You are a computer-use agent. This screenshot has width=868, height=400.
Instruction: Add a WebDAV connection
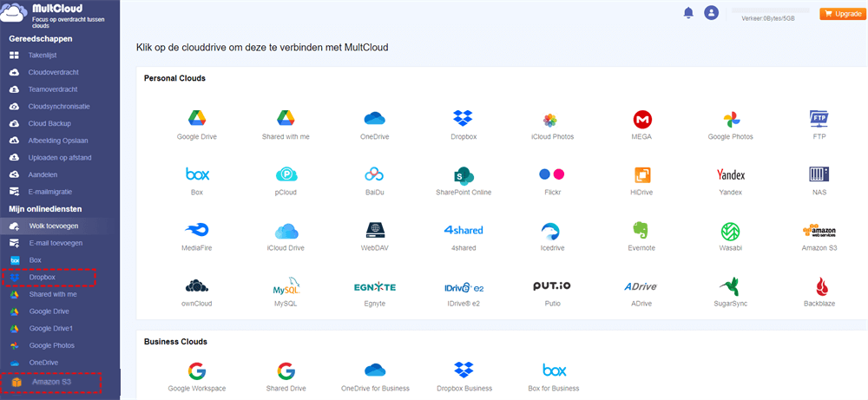pos(375,236)
